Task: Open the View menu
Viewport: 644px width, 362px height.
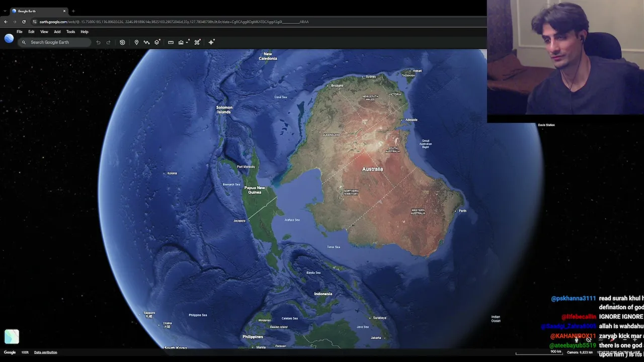Action: pyautogui.click(x=44, y=32)
